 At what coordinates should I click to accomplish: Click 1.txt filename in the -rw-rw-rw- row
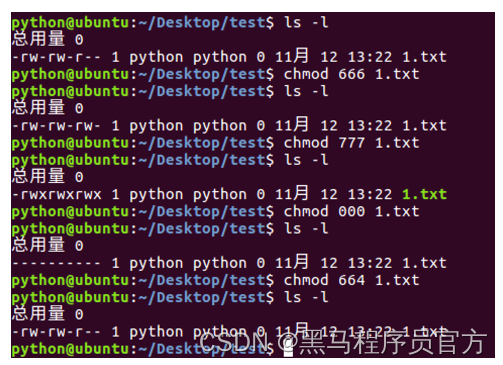pyautogui.click(x=424, y=125)
